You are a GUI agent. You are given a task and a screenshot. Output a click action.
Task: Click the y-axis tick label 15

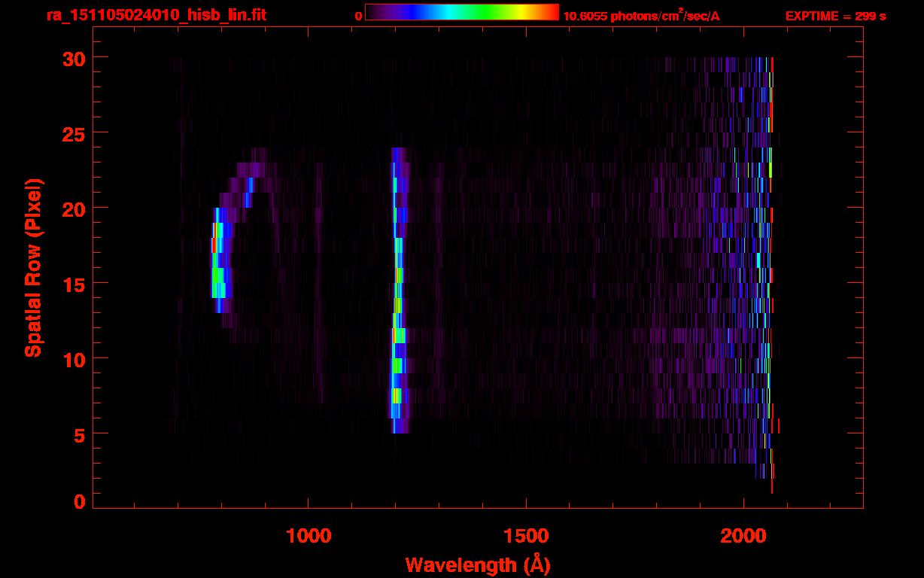74,284
